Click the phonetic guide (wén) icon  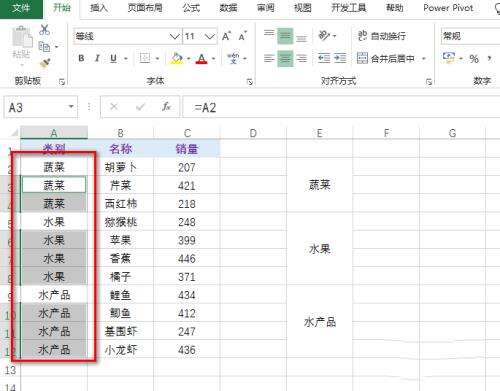point(233,58)
